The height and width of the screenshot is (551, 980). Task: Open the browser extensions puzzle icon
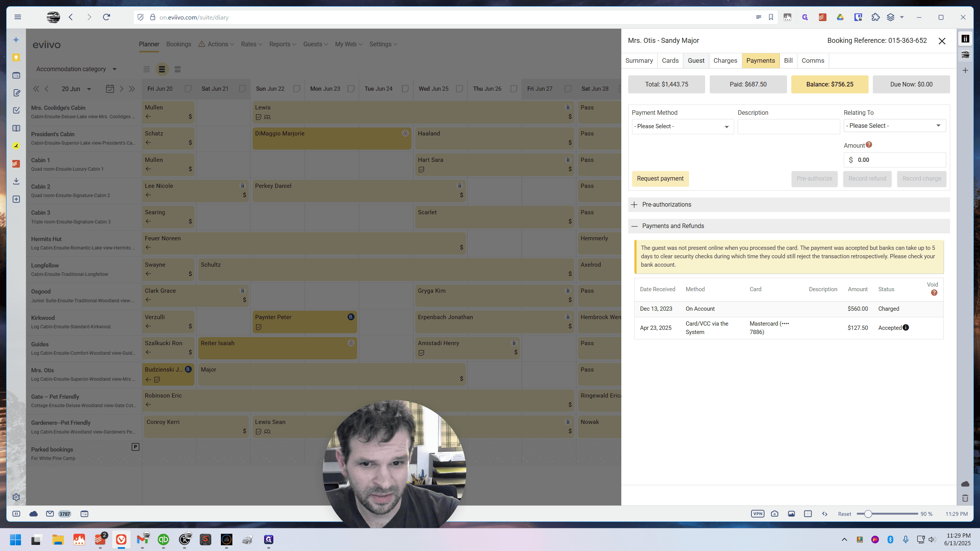(875, 17)
